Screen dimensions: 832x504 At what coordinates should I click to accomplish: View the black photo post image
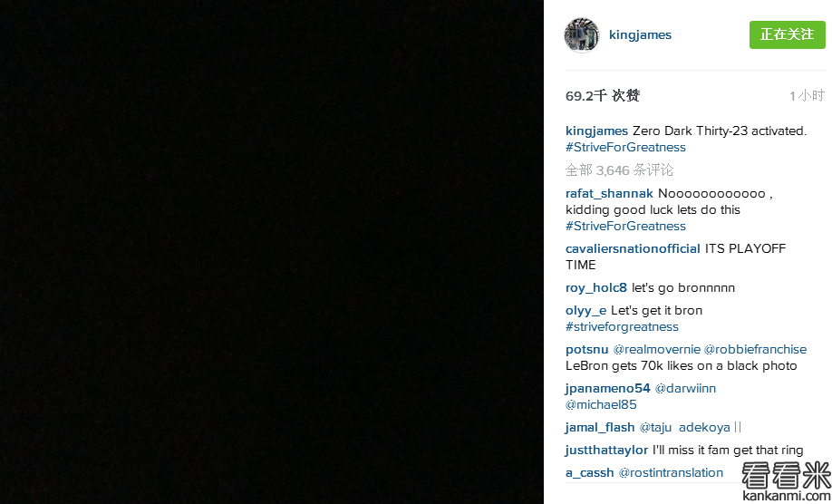click(272, 252)
